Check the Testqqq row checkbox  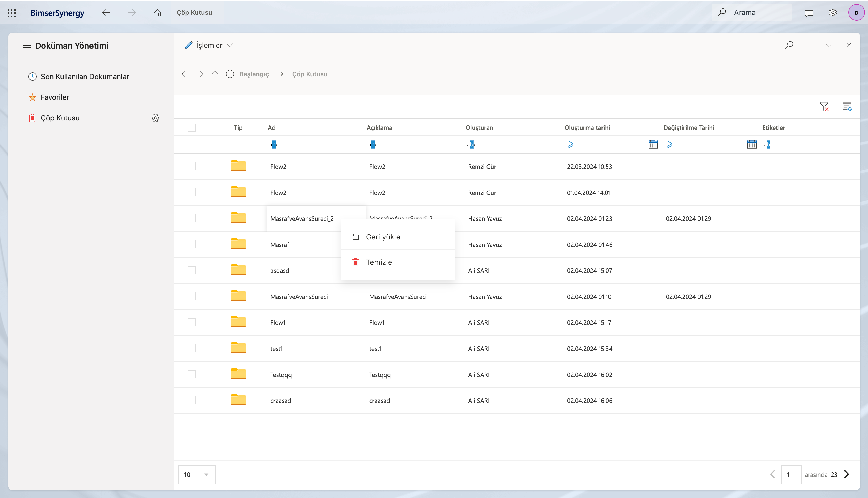point(192,374)
